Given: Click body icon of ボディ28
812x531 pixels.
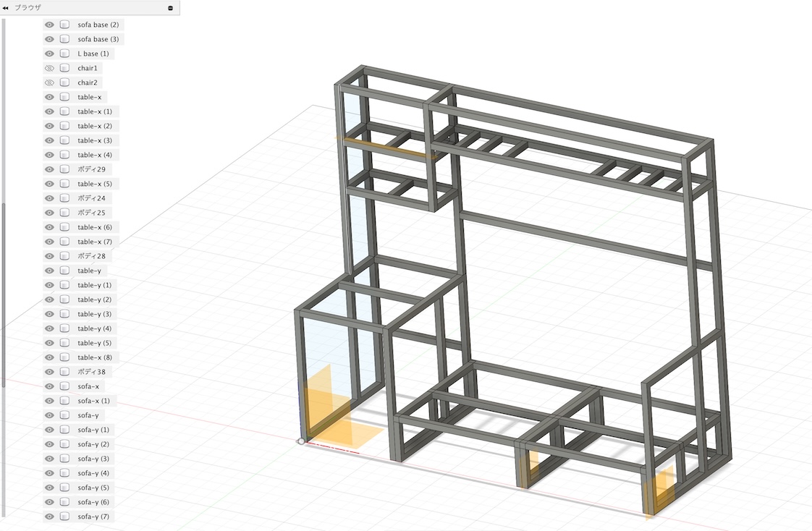Looking at the screenshot, I should point(64,256).
